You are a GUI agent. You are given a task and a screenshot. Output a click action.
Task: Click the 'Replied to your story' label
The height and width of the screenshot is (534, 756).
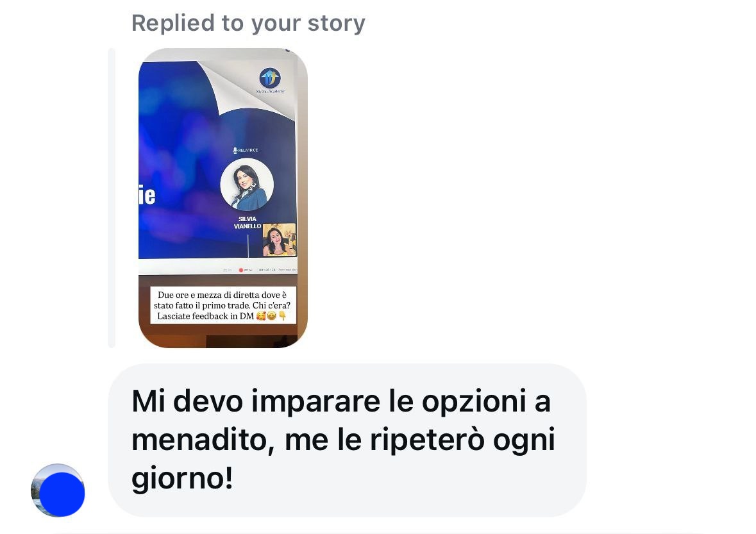(x=248, y=23)
